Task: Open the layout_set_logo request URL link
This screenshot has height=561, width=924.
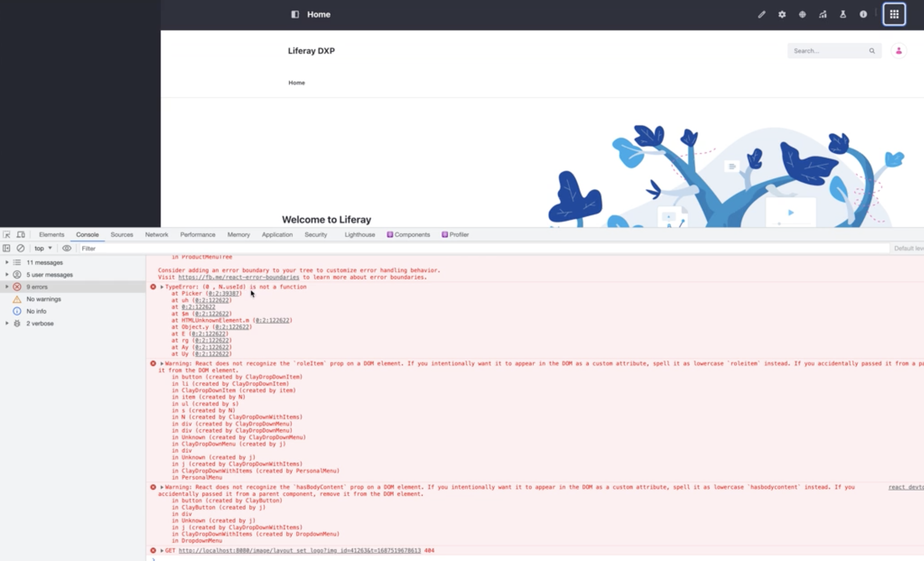Action: (299, 550)
